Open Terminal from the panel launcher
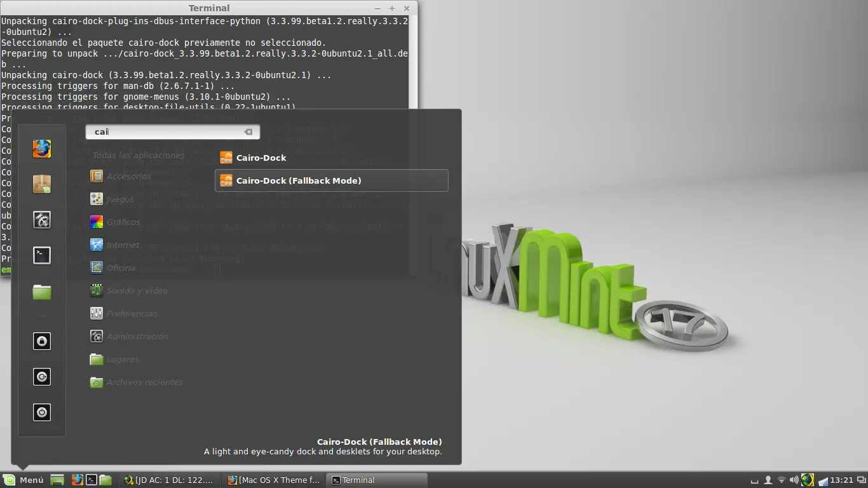The image size is (868, 488). click(92, 480)
